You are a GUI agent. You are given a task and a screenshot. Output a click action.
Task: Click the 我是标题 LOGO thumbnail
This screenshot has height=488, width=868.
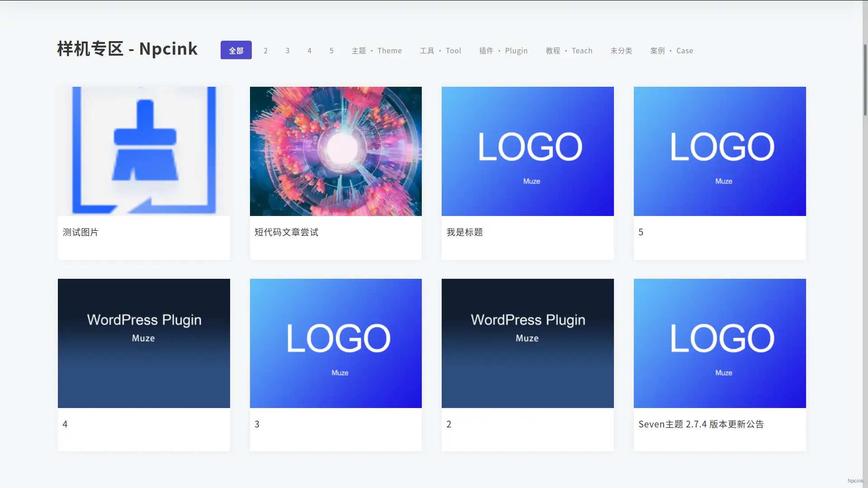pos(528,151)
